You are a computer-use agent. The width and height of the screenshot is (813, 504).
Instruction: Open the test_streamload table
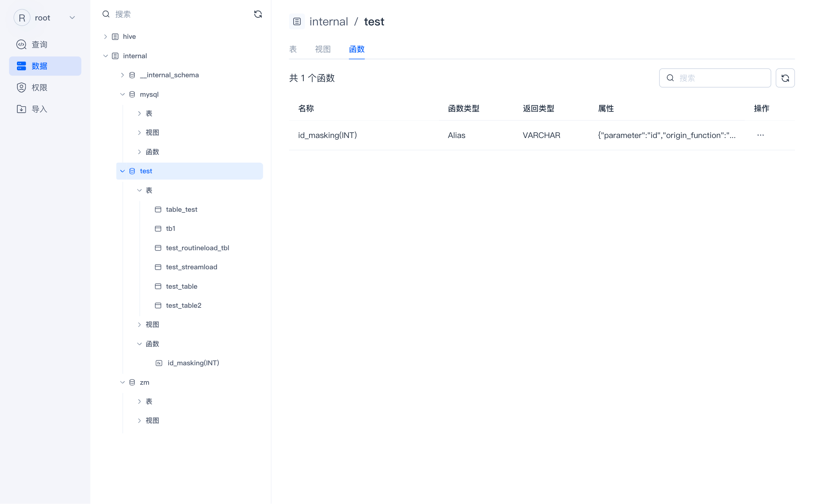(191, 267)
